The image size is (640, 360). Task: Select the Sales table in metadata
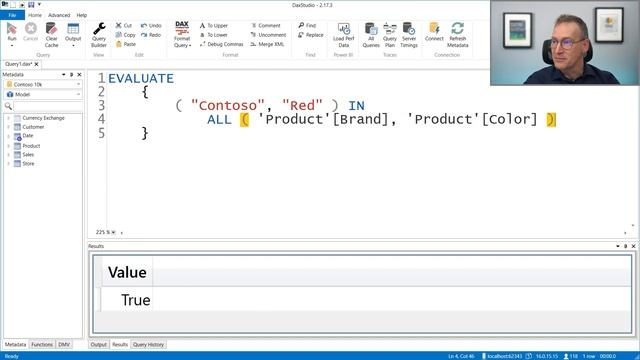pyautogui.click(x=28, y=155)
